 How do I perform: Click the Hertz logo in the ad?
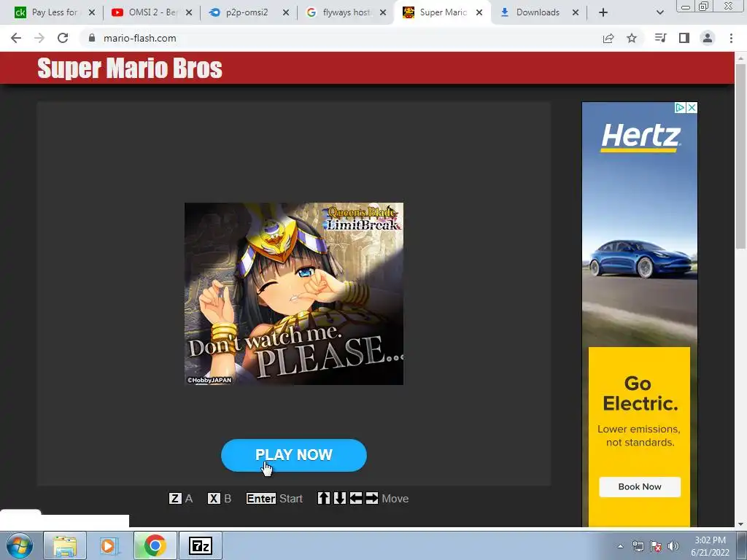point(640,138)
